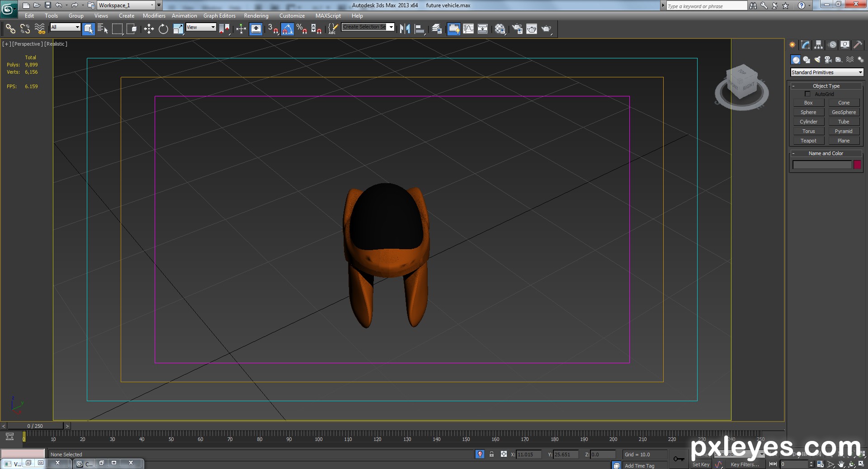Toggle the Selection Lock padlock icon
The height and width of the screenshot is (469, 868).
(x=491, y=455)
